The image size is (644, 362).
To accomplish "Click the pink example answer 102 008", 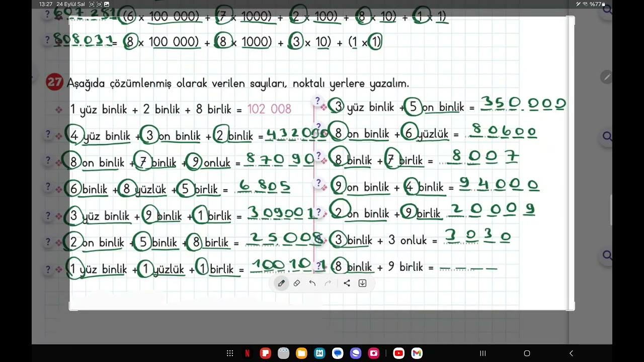I will (269, 109).
